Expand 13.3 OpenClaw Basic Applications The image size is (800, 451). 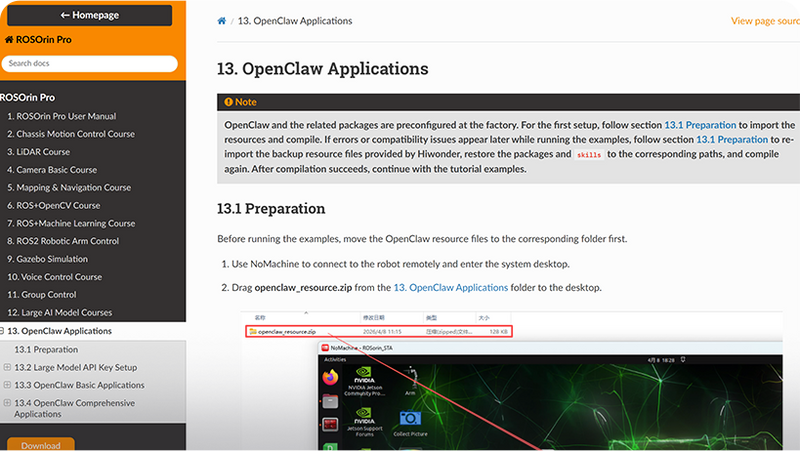coord(7,385)
